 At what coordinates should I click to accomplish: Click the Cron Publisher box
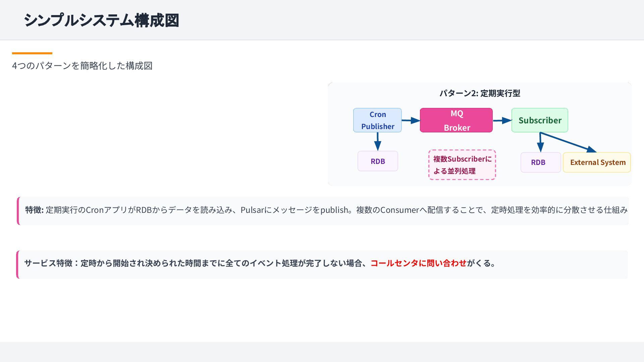coord(377,120)
